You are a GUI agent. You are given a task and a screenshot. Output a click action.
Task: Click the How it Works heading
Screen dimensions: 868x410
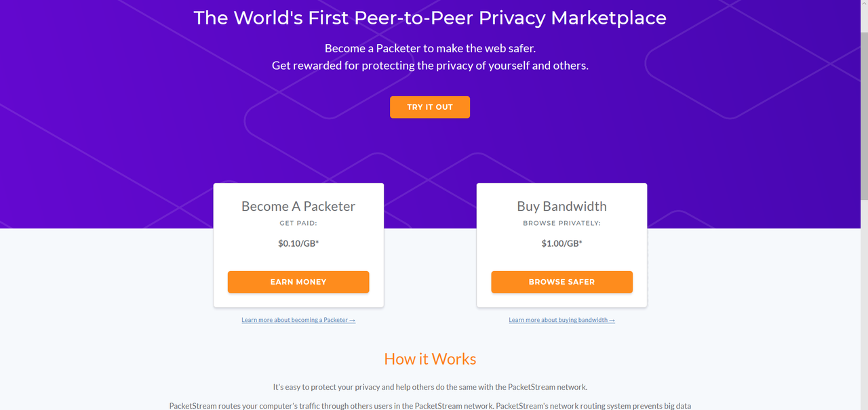[x=430, y=359]
